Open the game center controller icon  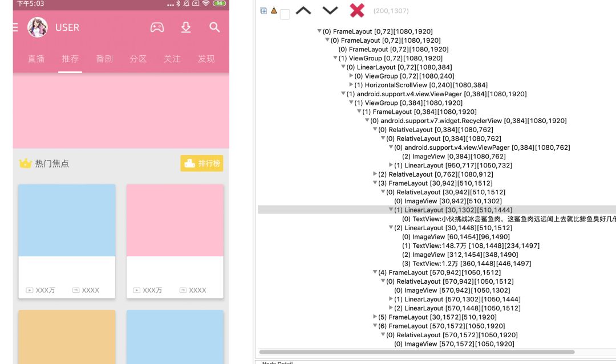157,27
